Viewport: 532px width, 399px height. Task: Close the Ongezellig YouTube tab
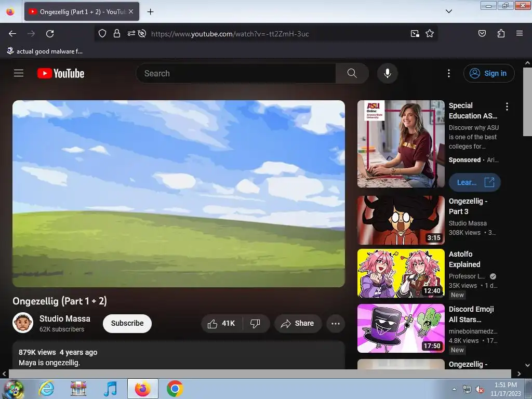pos(131,11)
